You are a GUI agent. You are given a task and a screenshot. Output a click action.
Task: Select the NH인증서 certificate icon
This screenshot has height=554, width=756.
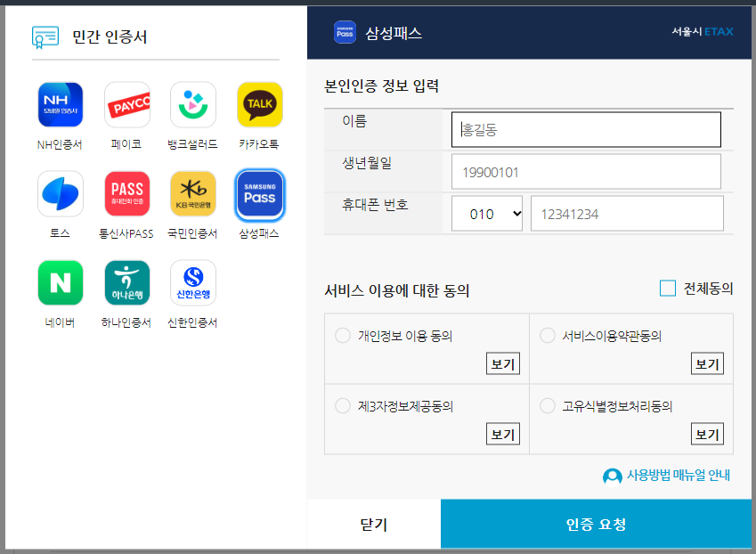61,104
